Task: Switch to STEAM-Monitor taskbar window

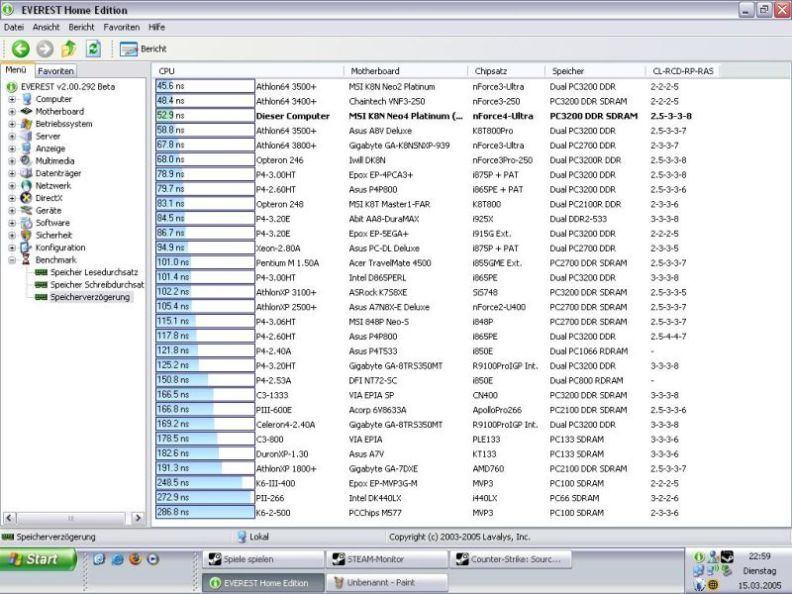Action: (x=386, y=559)
